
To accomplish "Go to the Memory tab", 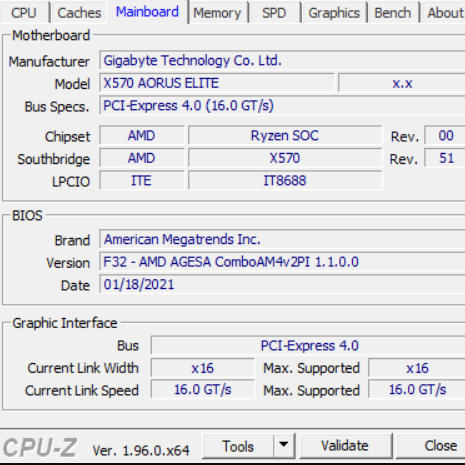I will point(217,13).
